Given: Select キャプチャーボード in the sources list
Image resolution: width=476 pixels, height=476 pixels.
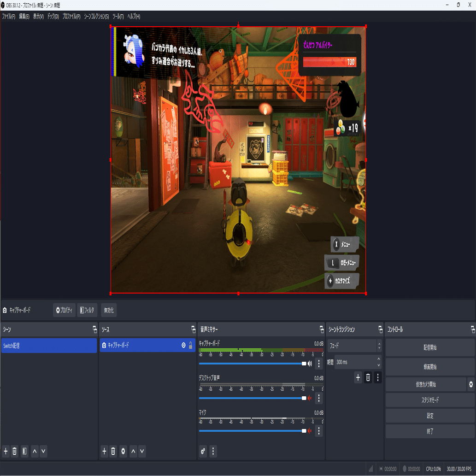Looking at the screenshot, I should (x=147, y=345).
